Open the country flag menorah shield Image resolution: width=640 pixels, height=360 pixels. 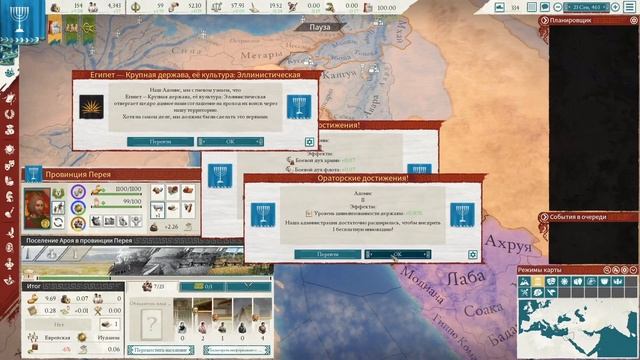click(x=19, y=19)
